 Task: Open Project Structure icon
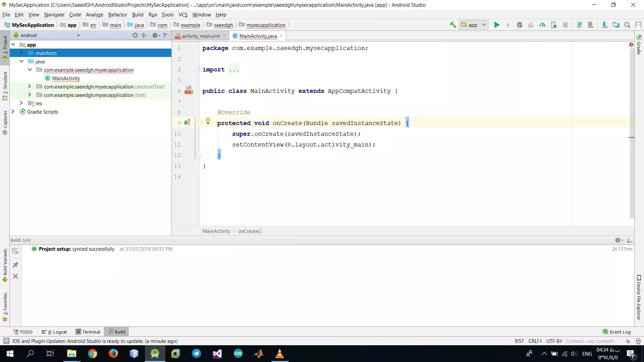click(616, 25)
